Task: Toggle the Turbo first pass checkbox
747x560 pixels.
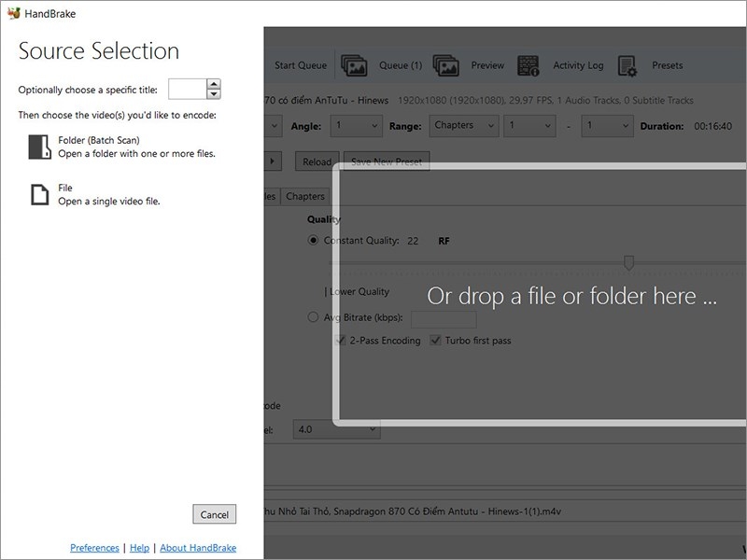Action: [435, 341]
